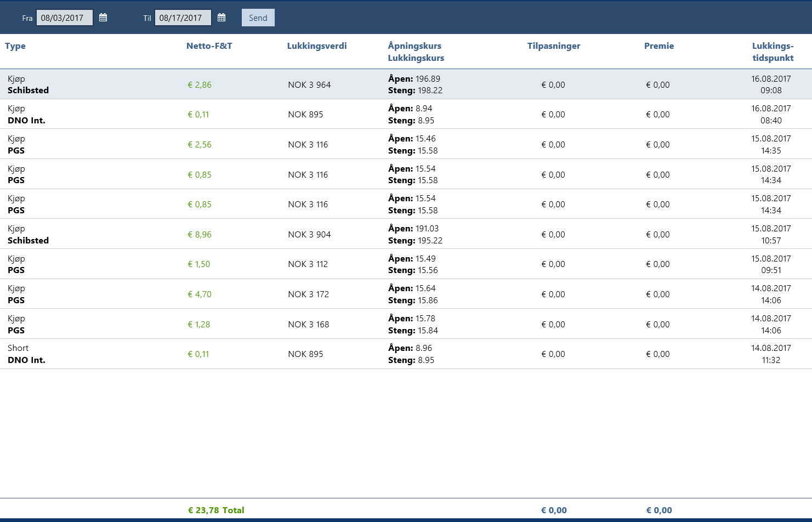The width and height of the screenshot is (812, 522).
Task: Select the Schibsted row with € 2,86
Action: (406, 84)
